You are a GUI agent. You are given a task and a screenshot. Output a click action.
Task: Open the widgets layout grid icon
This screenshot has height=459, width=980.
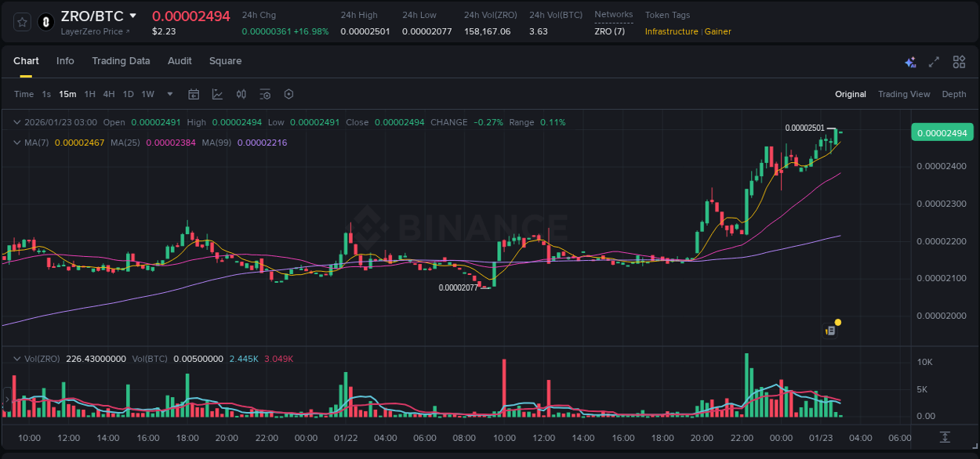click(959, 61)
